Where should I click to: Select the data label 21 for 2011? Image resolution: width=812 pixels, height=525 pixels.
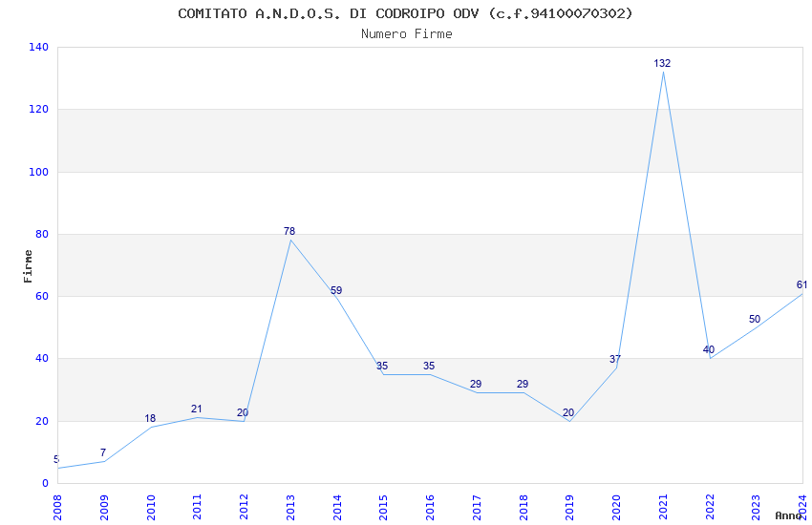pyautogui.click(x=196, y=409)
